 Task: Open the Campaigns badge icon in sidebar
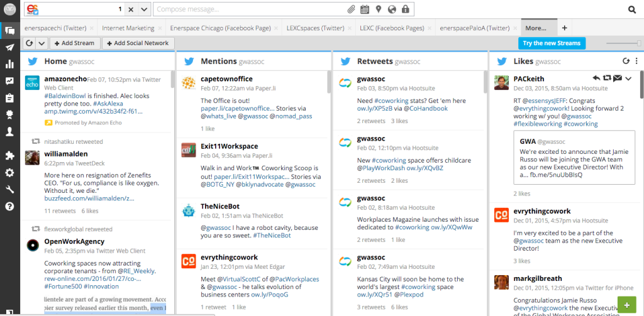point(10,114)
